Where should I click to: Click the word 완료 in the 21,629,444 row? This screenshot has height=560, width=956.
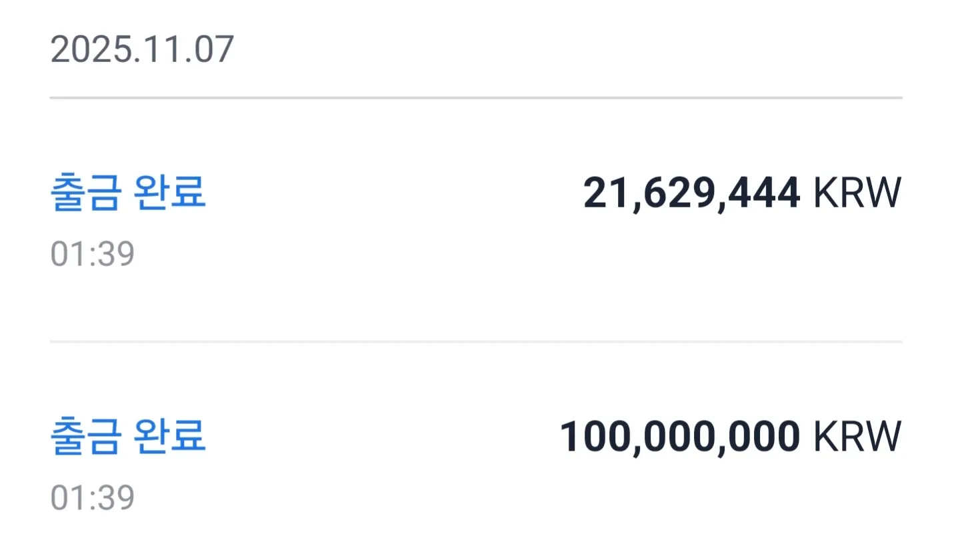pos(170,193)
